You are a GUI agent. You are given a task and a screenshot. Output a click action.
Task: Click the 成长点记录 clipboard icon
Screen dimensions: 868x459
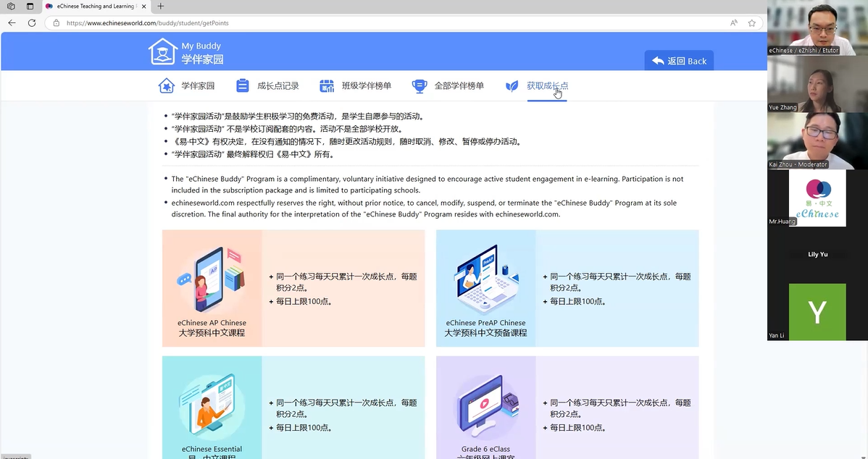point(243,85)
